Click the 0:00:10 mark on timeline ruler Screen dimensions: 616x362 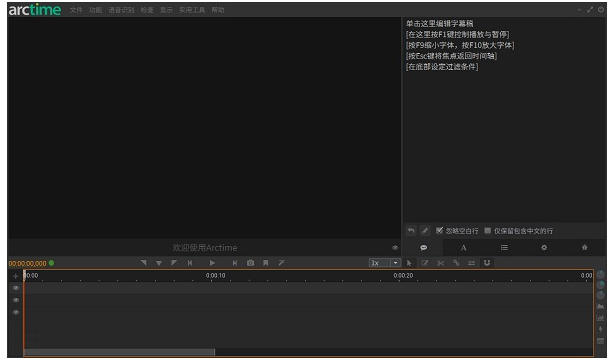click(216, 276)
